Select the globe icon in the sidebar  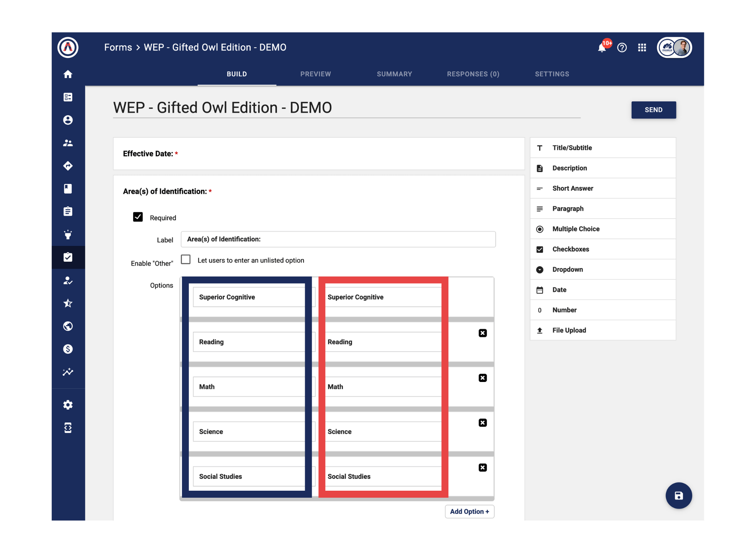coord(68,326)
